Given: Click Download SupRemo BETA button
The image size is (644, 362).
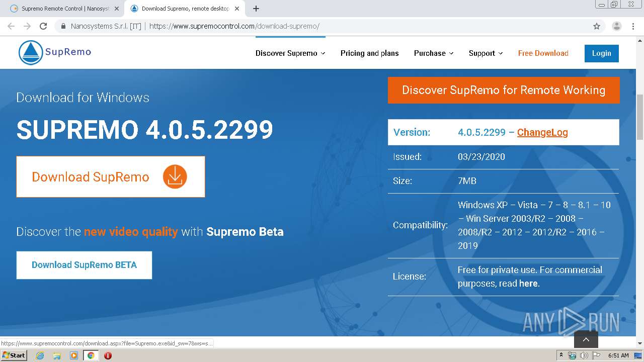Looking at the screenshot, I should click(x=84, y=265).
